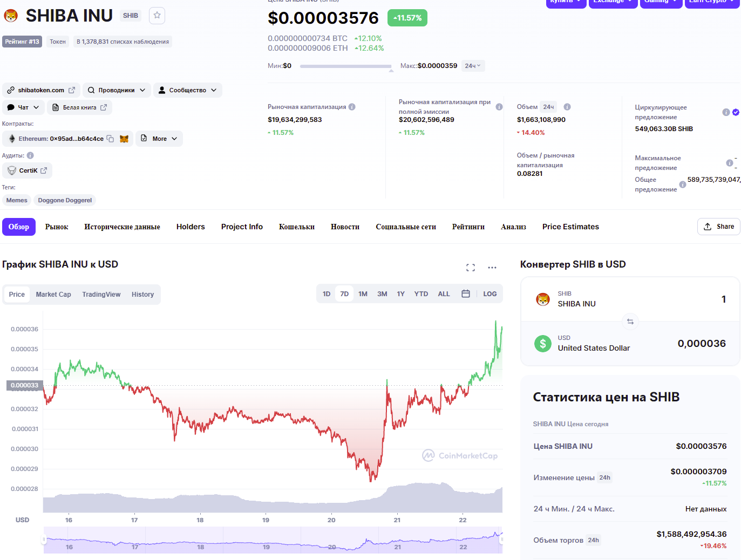This screenshot has height=560, width=741.
Task: Click the right handle of chart navigator
Action: point(502,540)
